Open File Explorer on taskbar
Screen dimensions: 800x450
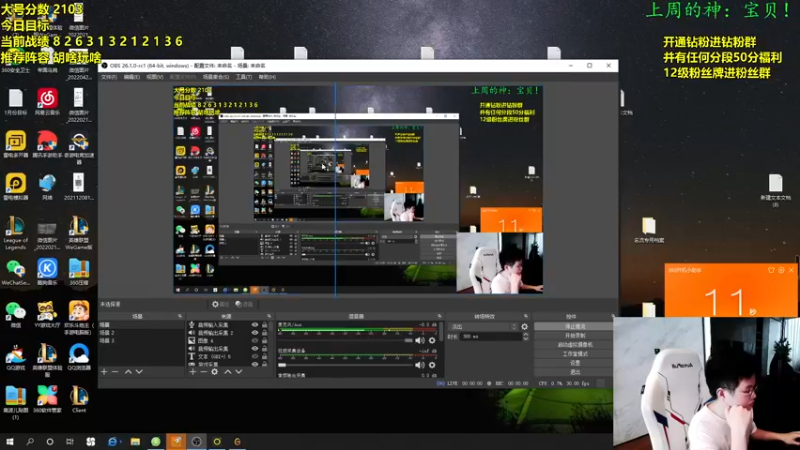pos(135,442)
